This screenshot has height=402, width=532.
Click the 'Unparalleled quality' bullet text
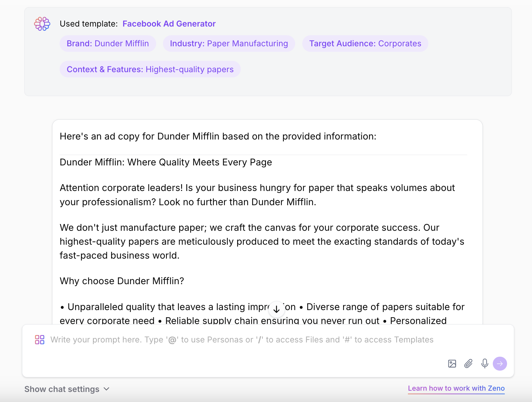pyautogui.click(x=178, y=307)
